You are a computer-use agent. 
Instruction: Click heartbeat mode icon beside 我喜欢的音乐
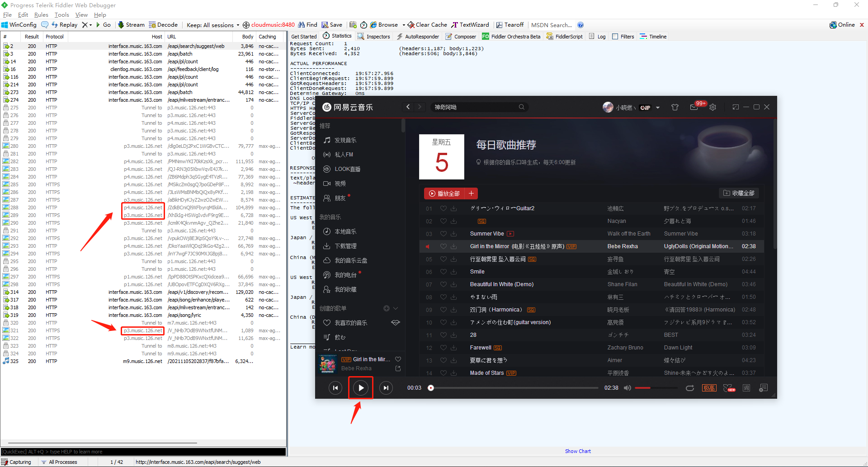pos(396,323)
